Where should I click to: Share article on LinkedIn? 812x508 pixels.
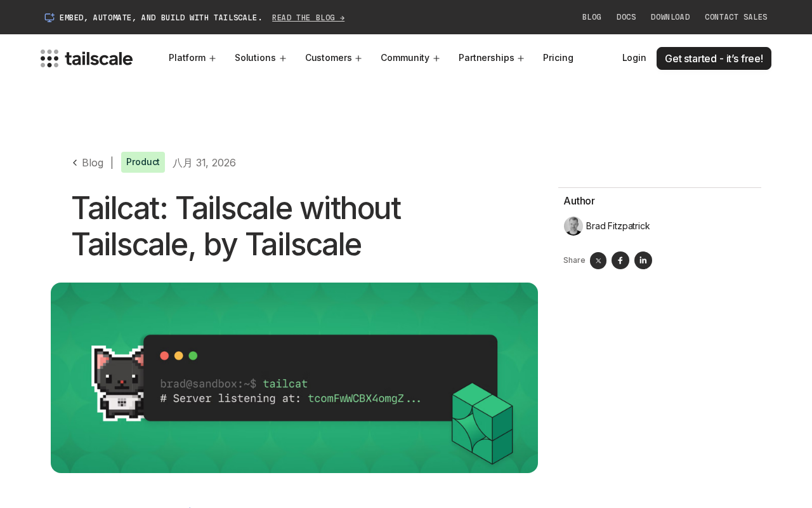(x=643, y=260)
